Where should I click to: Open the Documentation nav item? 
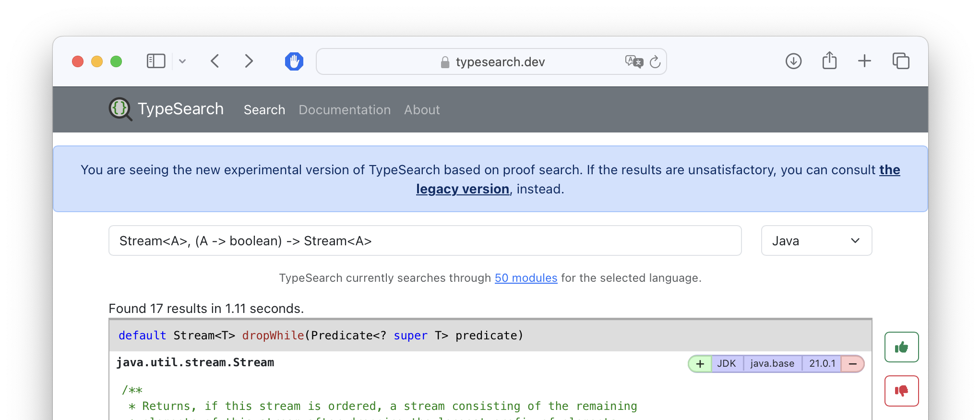pyautogui.click(x=345, y=110)
